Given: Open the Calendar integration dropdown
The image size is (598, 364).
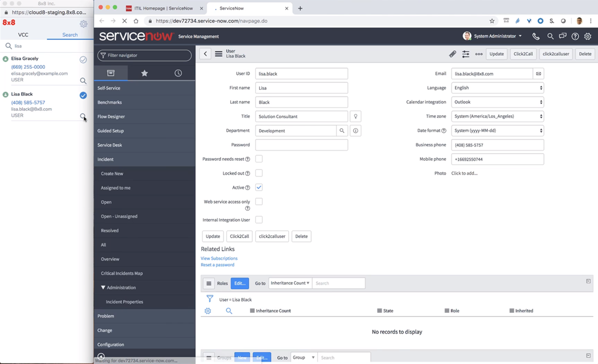Looking at the screenshot, I should pos(498,102).
